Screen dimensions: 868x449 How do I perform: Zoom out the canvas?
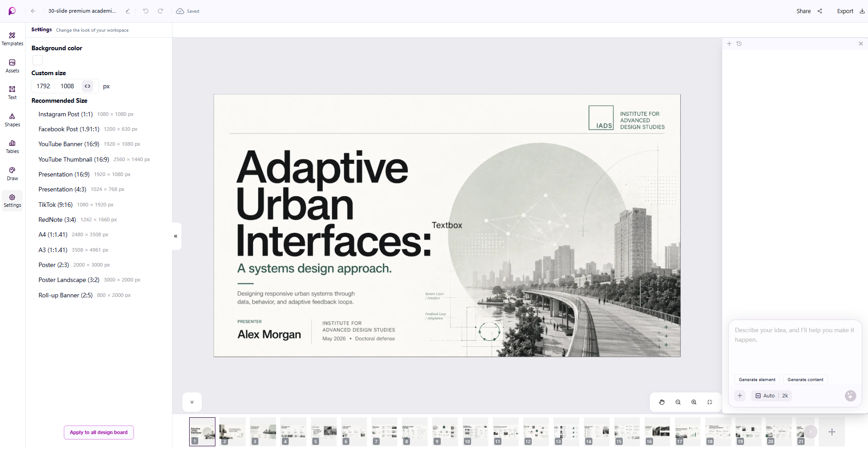(x=678, y=402)
